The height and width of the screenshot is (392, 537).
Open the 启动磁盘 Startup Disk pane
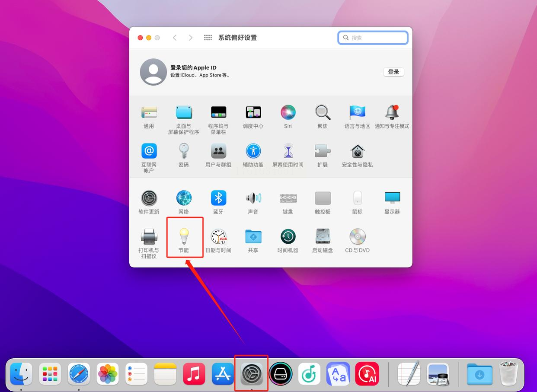pyautogui.click(x=323, y=237)
